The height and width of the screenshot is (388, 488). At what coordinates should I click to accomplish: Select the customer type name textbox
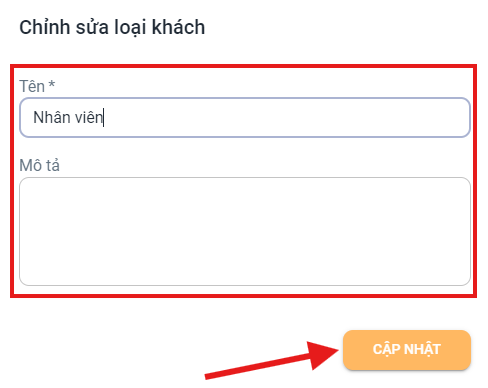[x=245, y=117]
